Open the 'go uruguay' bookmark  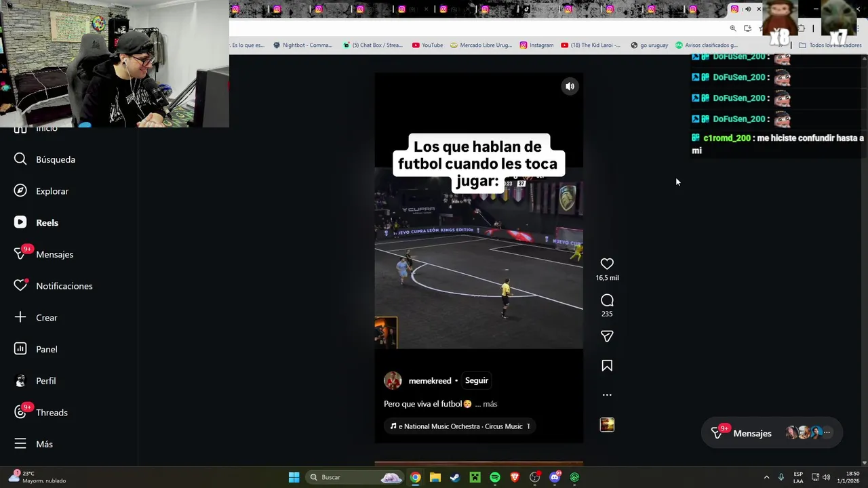[x=649, y=45]
